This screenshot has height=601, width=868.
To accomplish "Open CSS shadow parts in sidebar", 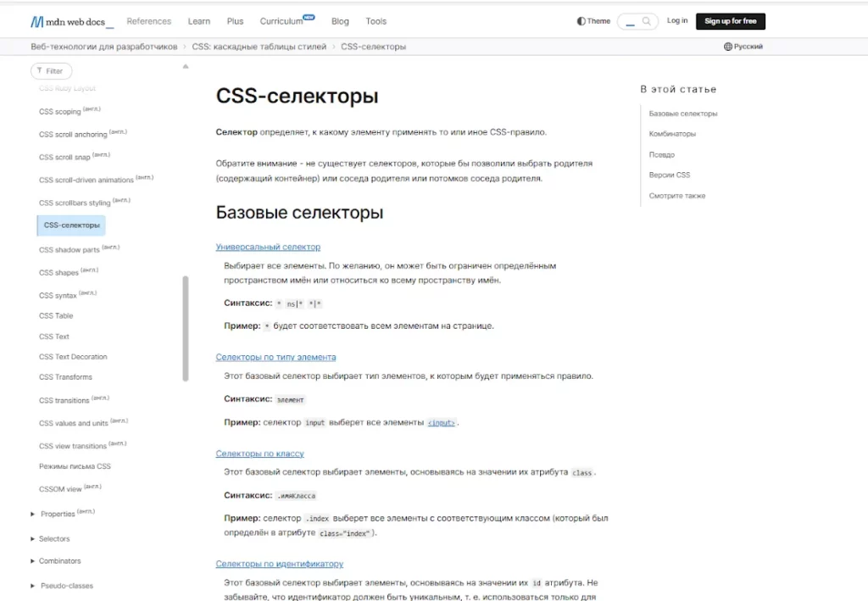I will coord(79,249).
